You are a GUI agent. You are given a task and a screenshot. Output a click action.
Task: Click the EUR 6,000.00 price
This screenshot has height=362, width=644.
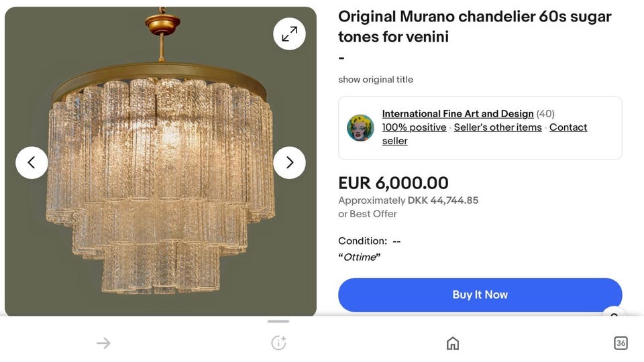(393, 183)
